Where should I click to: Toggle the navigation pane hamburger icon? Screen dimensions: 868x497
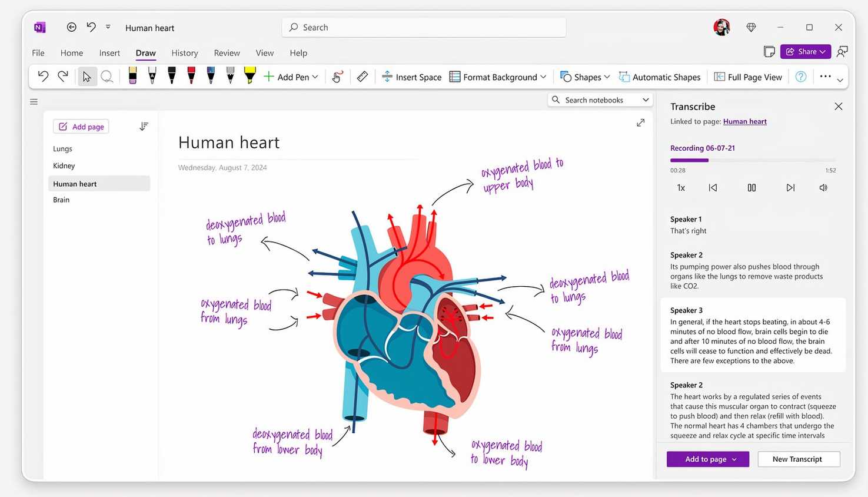(34, 102)
